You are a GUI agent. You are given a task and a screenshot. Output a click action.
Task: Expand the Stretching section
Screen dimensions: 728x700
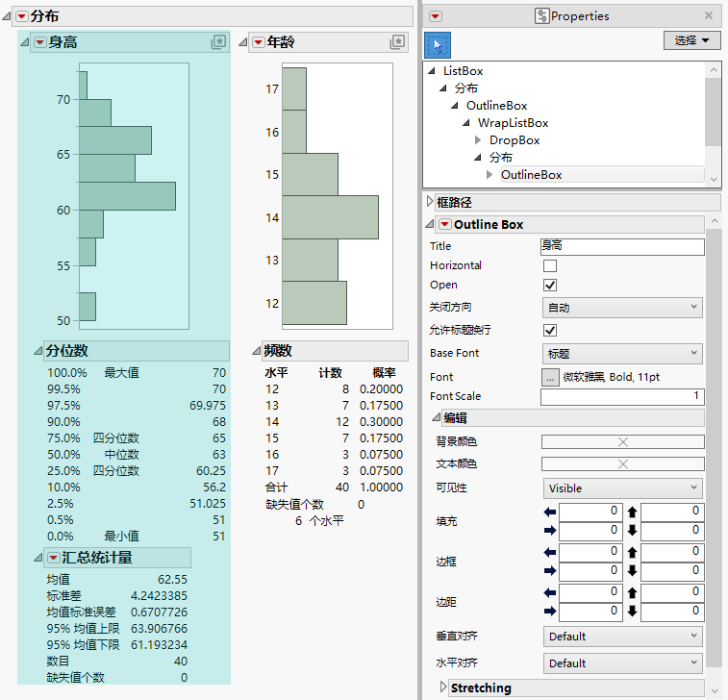442,687
